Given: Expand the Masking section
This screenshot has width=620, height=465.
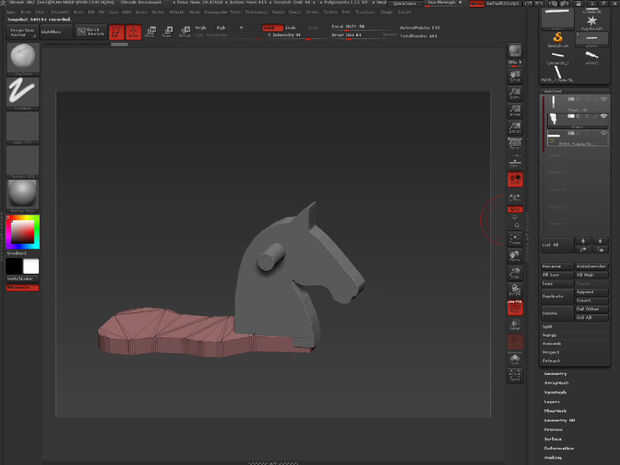Looking at the screenshot, I should coord(555,457).
